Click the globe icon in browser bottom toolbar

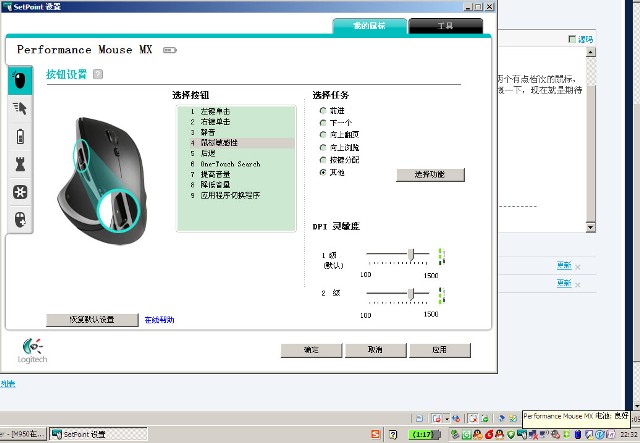[456, 418]
